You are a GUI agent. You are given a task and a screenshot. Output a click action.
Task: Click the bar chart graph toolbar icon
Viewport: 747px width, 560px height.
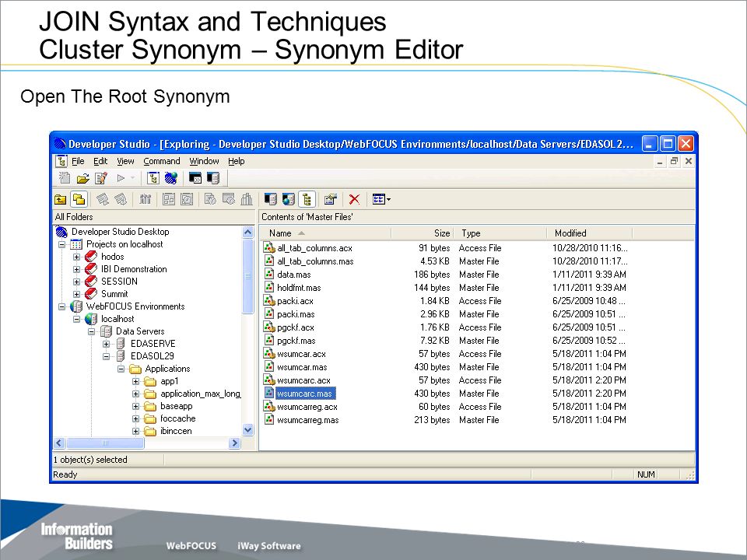pos(247,200)
